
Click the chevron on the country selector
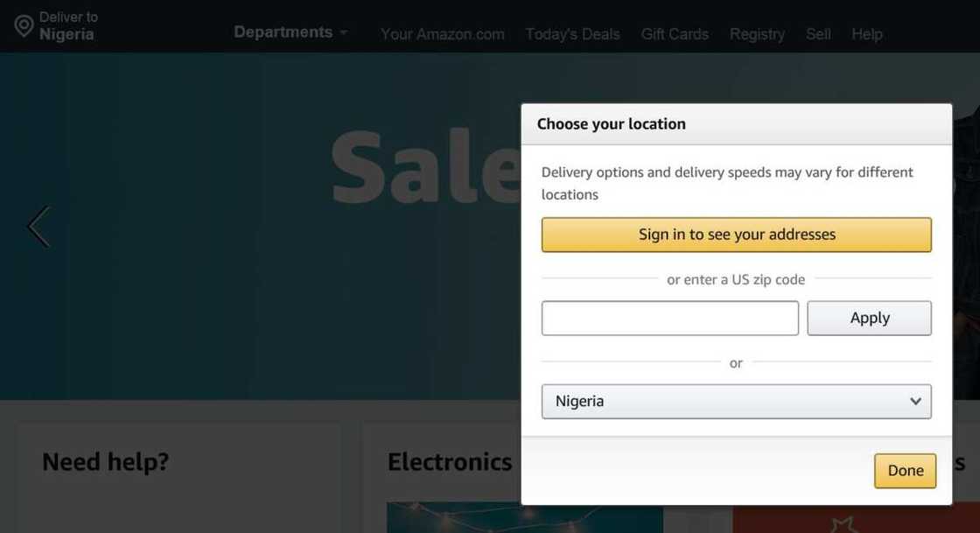coord(916,401)
